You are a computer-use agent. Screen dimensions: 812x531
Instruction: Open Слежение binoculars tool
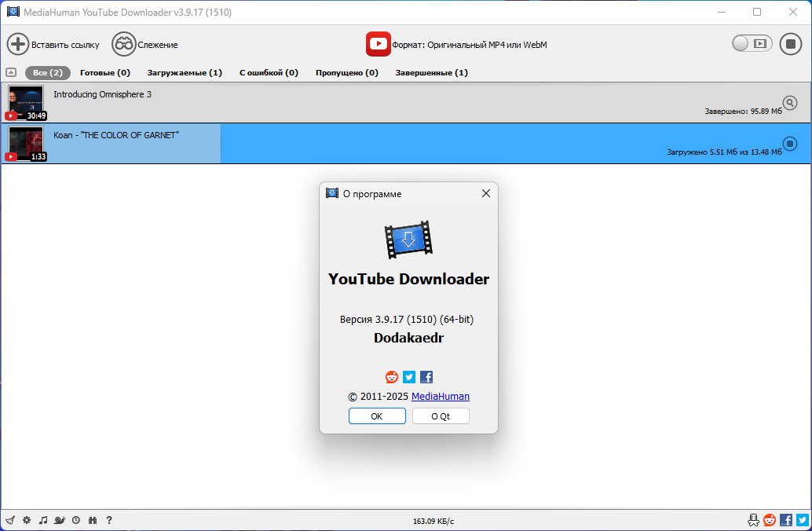(124, 44)
